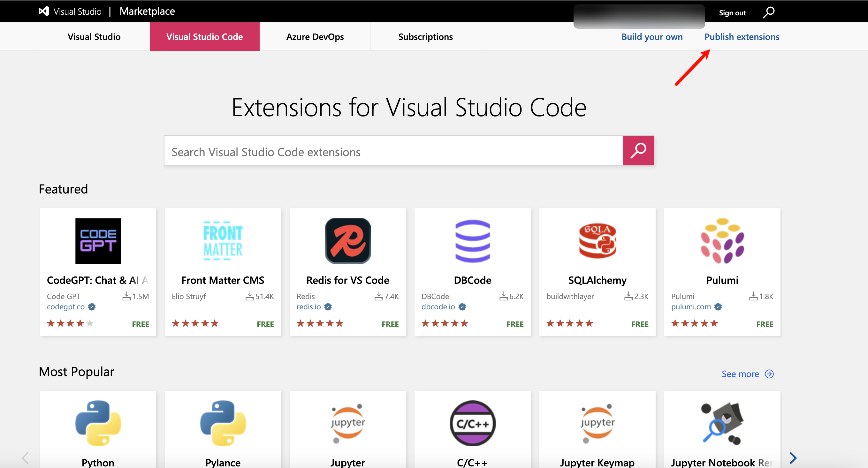Click the 7.4K download count on Redis

pos(392,297)
